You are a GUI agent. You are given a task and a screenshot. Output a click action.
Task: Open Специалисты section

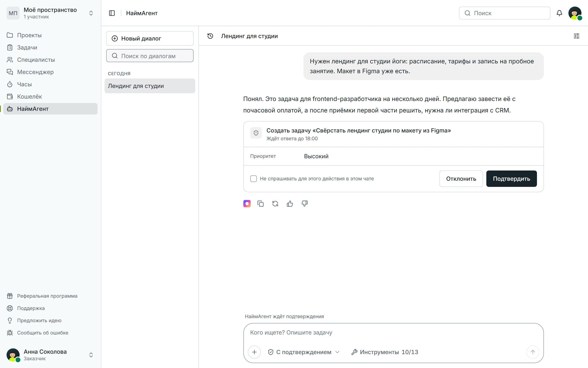tap(50, 60)
